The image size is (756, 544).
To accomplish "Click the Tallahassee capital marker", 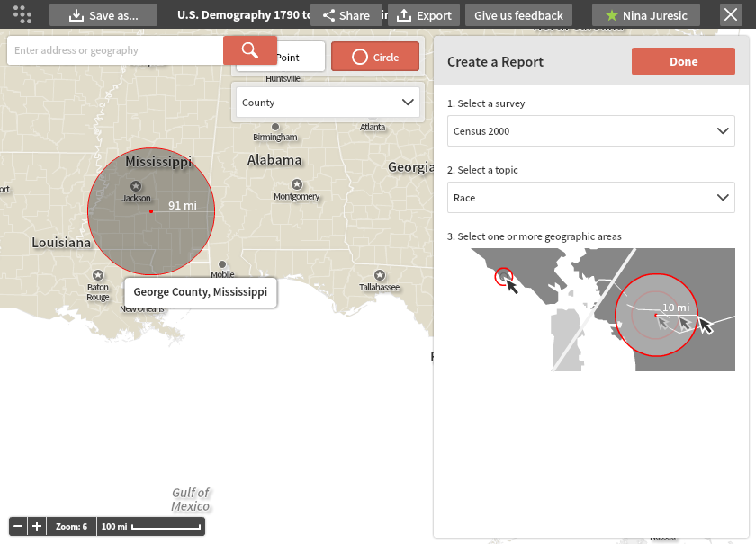I will coord(379,275).
